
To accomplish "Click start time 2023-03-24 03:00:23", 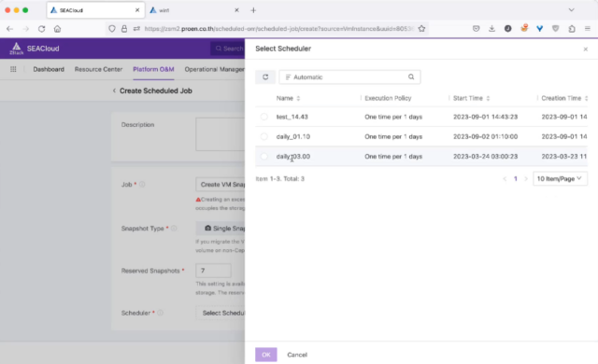I will click(485, 156).
